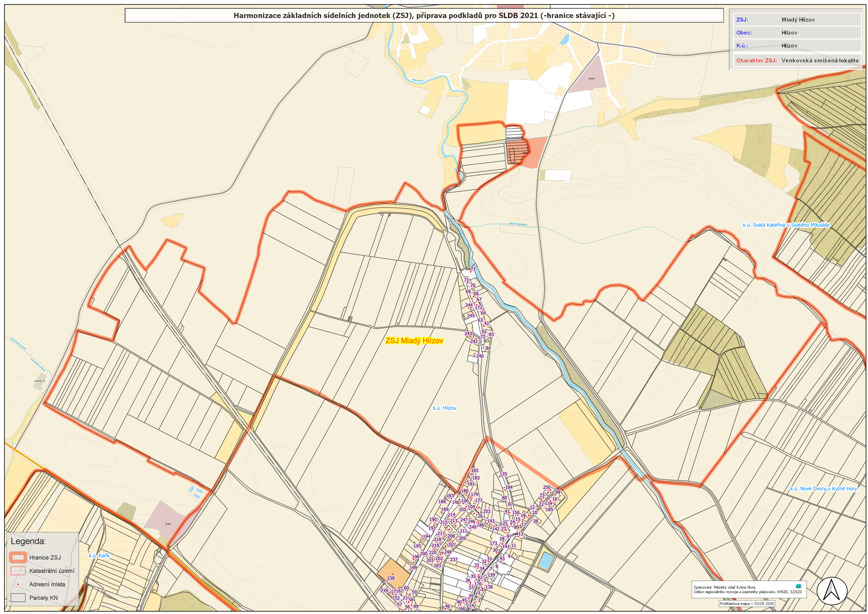Screen dimensions: 868x614
Task: Click the Katastrální území legend rectangle
Action: tap(18, 571)
